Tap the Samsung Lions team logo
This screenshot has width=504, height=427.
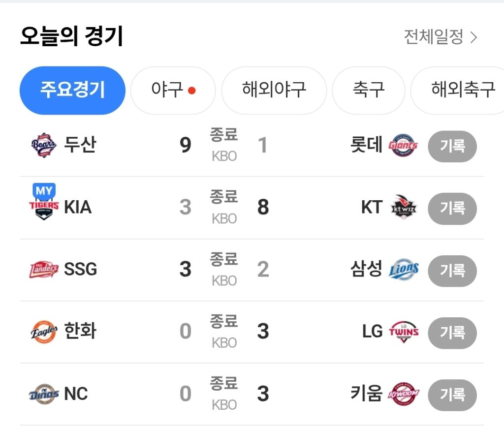403,270
